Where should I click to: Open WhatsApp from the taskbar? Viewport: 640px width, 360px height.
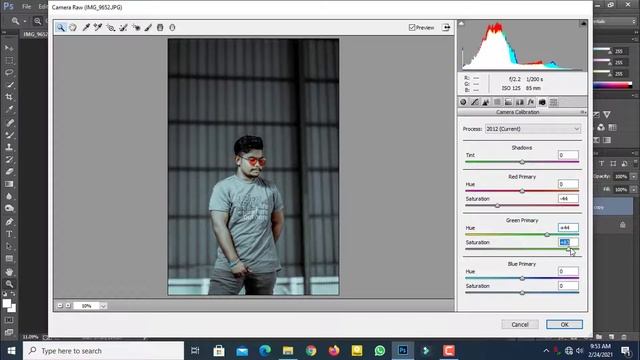pos(380,351)
